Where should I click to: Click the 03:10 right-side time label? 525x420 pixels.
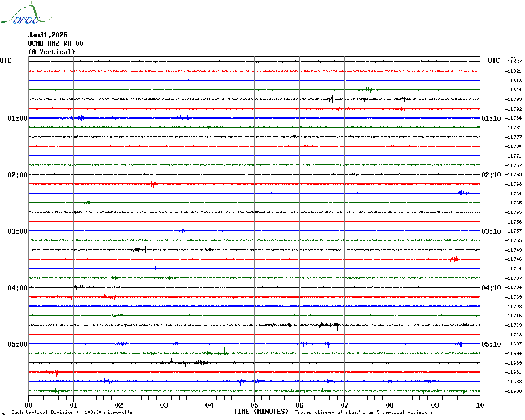[491, 231]
